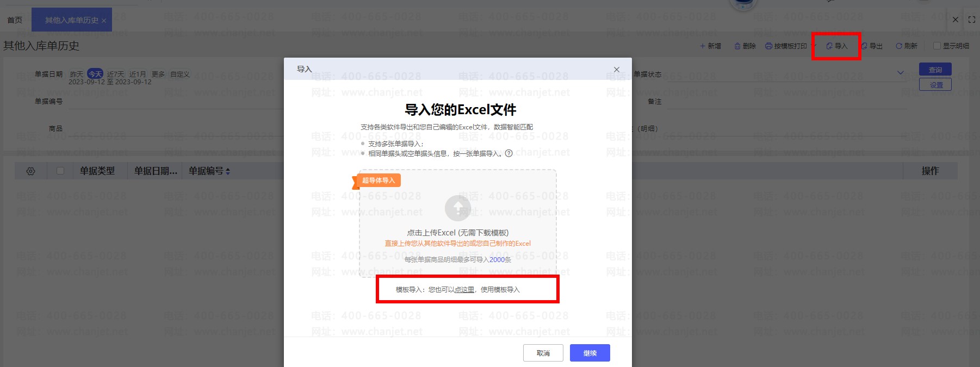
Task: Click the 查询 button
Action: [x=935, y=70]
